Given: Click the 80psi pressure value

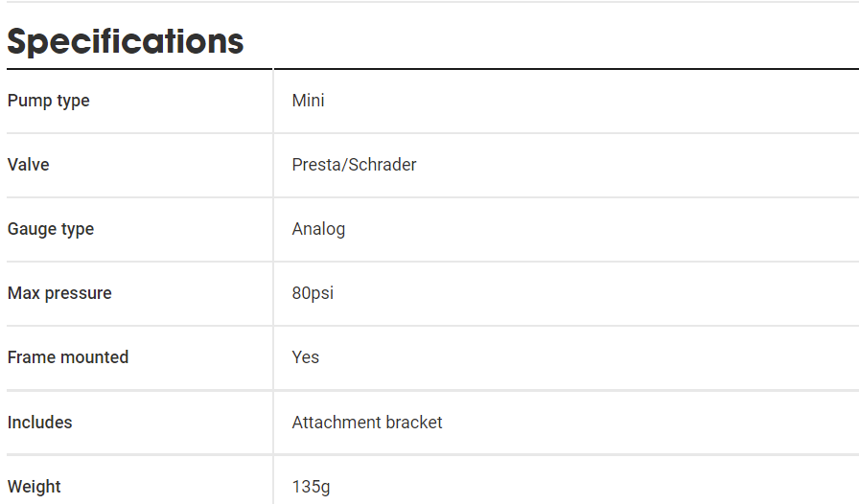Looking at the screenshot, I should [x=313, y=293].
